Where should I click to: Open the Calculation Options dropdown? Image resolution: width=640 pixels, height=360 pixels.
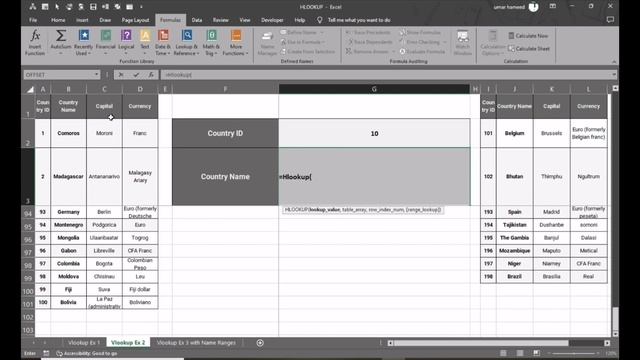pos(493,42)
